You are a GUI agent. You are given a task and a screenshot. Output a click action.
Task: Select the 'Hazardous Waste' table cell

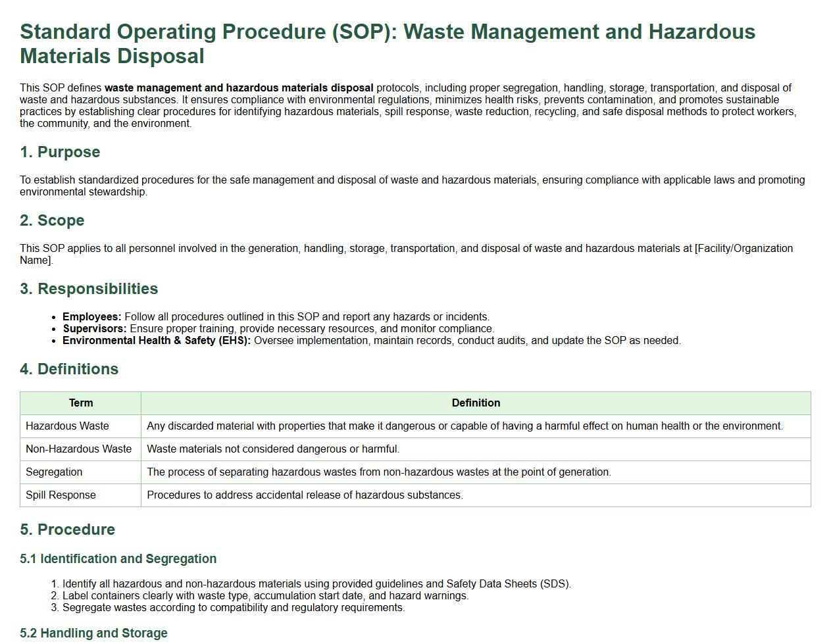[x=67, y=426]
